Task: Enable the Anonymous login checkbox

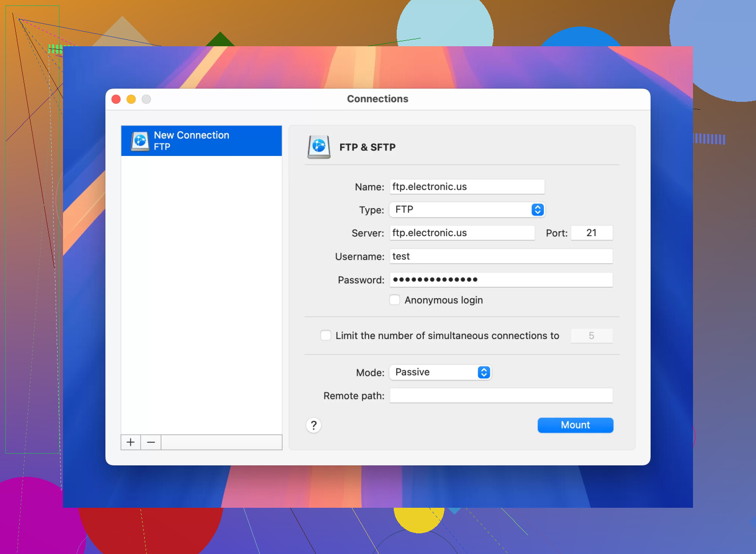Action: click(x=395, y=300)
